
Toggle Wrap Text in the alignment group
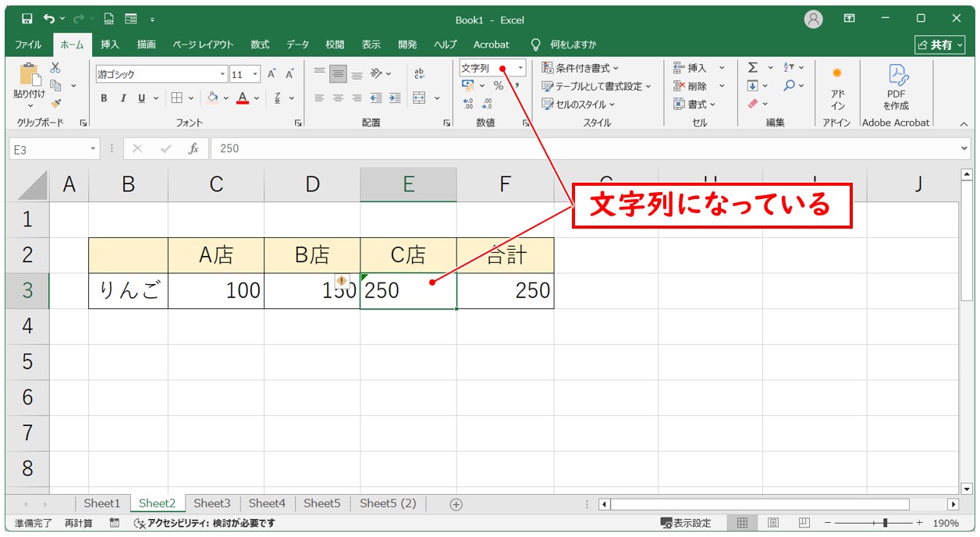419,74
